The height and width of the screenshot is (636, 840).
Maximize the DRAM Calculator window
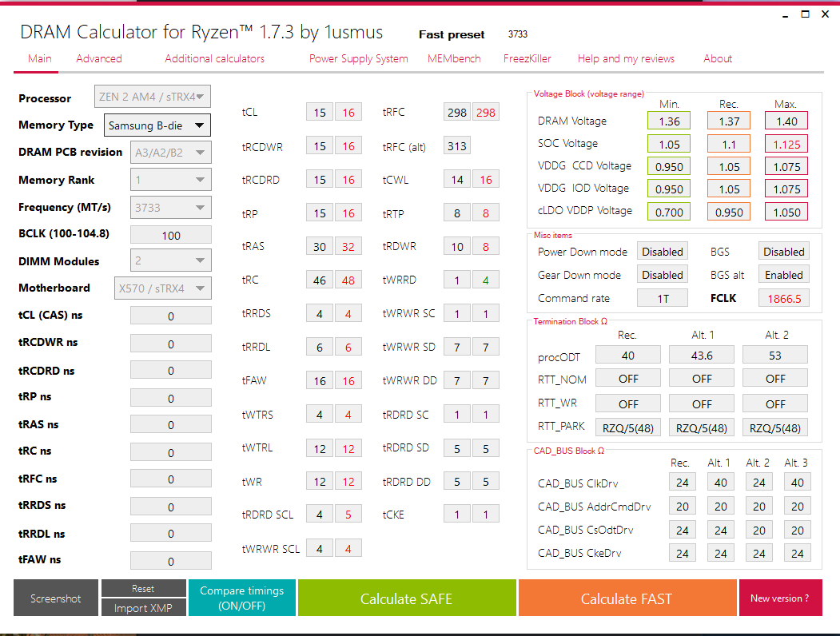click(805, 14)
